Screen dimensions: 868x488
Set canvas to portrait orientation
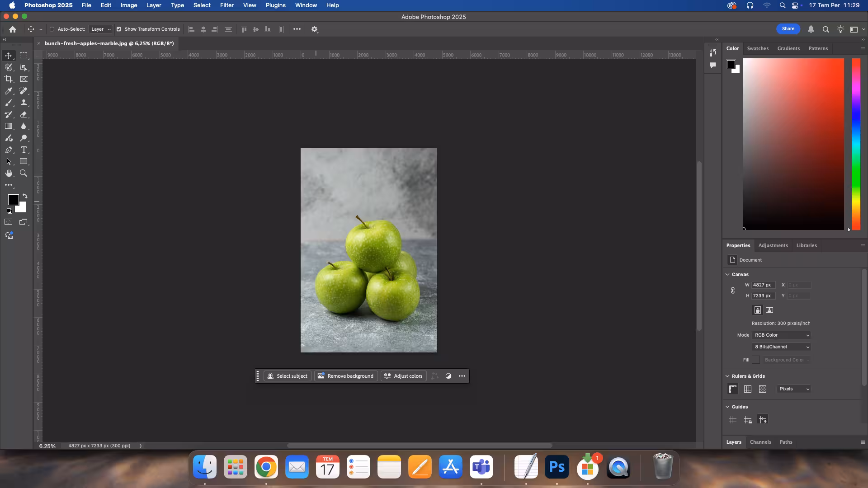tap(758, 310)
